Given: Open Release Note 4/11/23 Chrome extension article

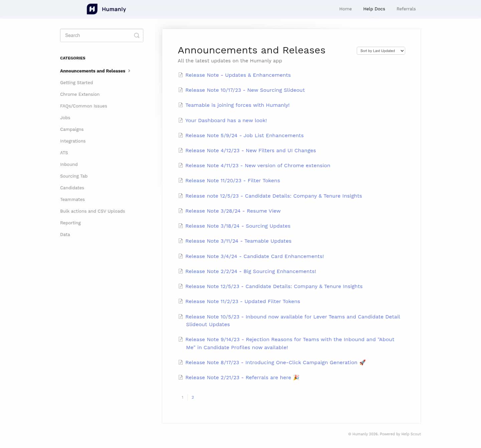Looking at the screenshot, I should tap(258, 166).
